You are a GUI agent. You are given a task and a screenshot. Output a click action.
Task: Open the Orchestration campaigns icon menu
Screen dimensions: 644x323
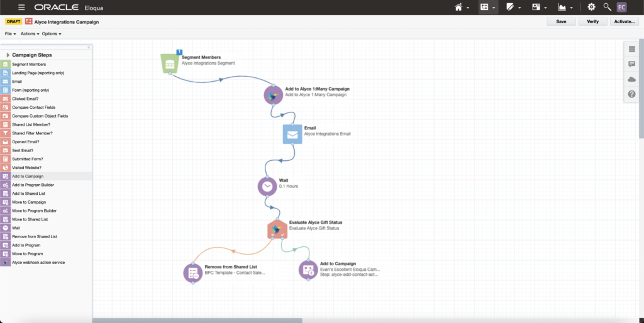488,8
